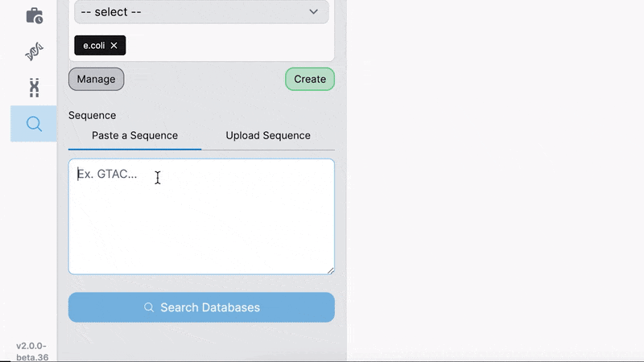Click the e.coli tag label

pos(94,46)
